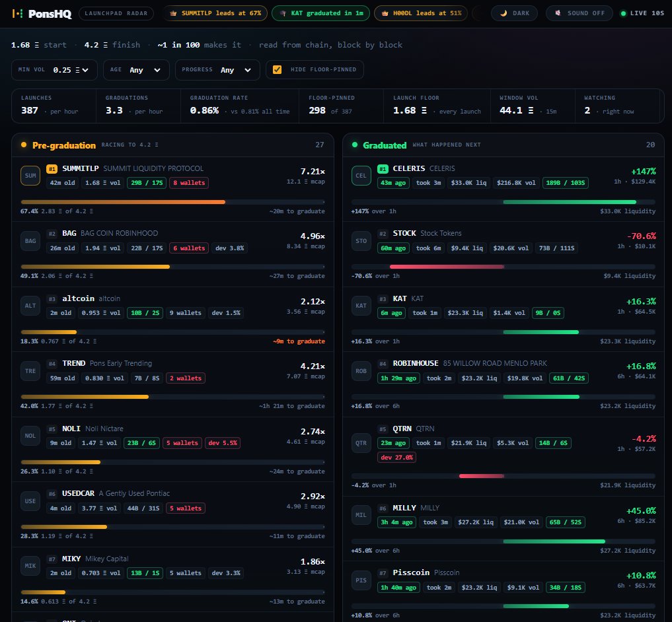Open the CEL token avatar
Image resolution: width=672 pixels, height=622 pixels.
click(361, 176)
